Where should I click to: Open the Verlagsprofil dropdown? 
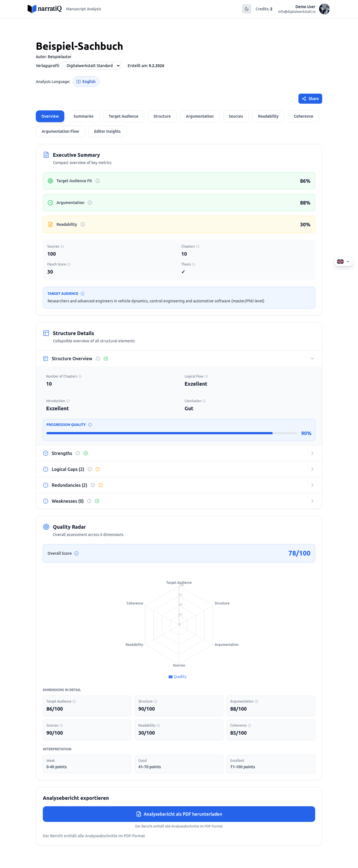click(x=91, y=66)
